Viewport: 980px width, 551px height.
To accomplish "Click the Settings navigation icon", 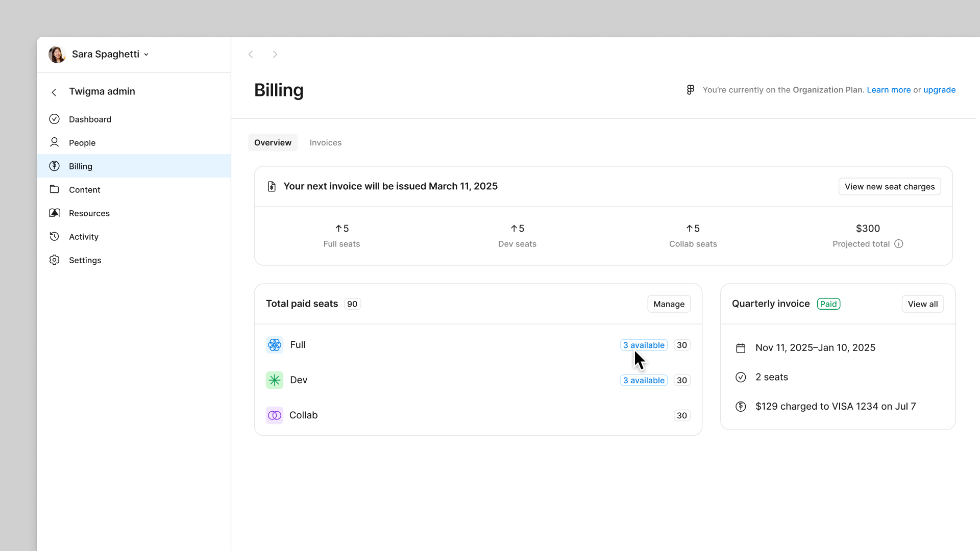I will (55, 260).
